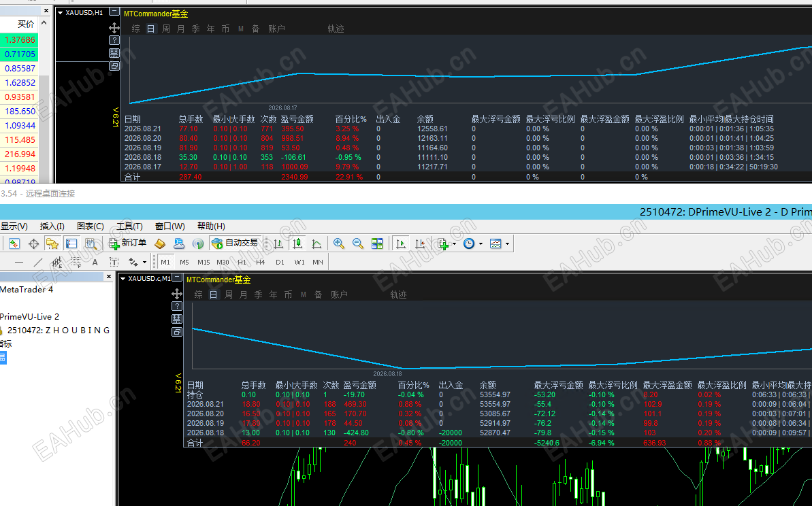Zoom in the chart with the plus magnifier
This screenshot has width=812, height=506.
[339, 243]
